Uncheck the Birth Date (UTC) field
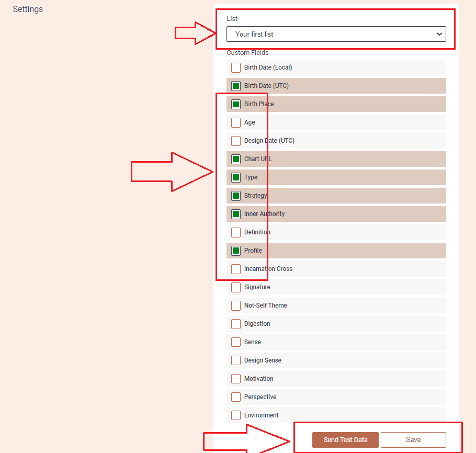The height and width of the screenshot is (453, 476). point(236,86)
